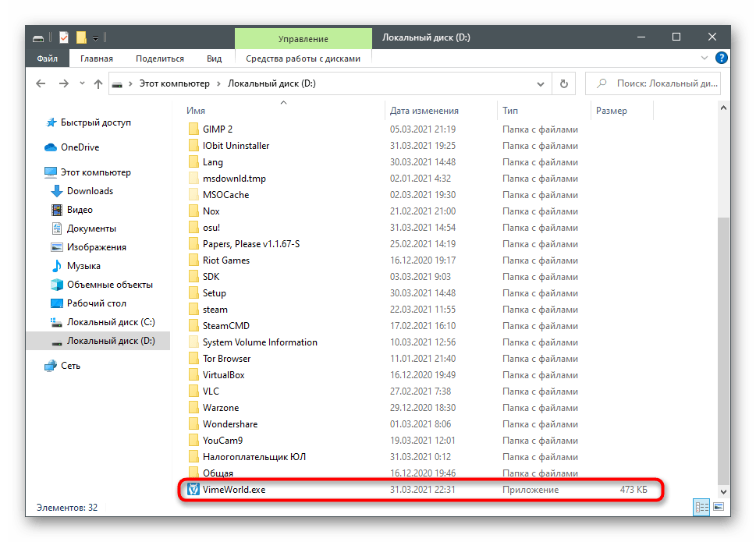Open Рабочий стол in navigation pane
This screenshot has width=756, height=542.
click(97, 303)
